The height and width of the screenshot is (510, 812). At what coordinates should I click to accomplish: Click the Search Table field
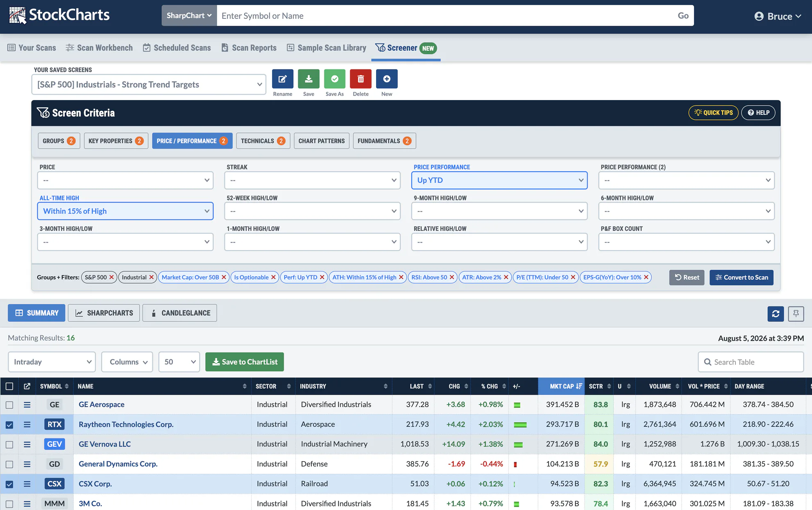(x=751, y=362)
